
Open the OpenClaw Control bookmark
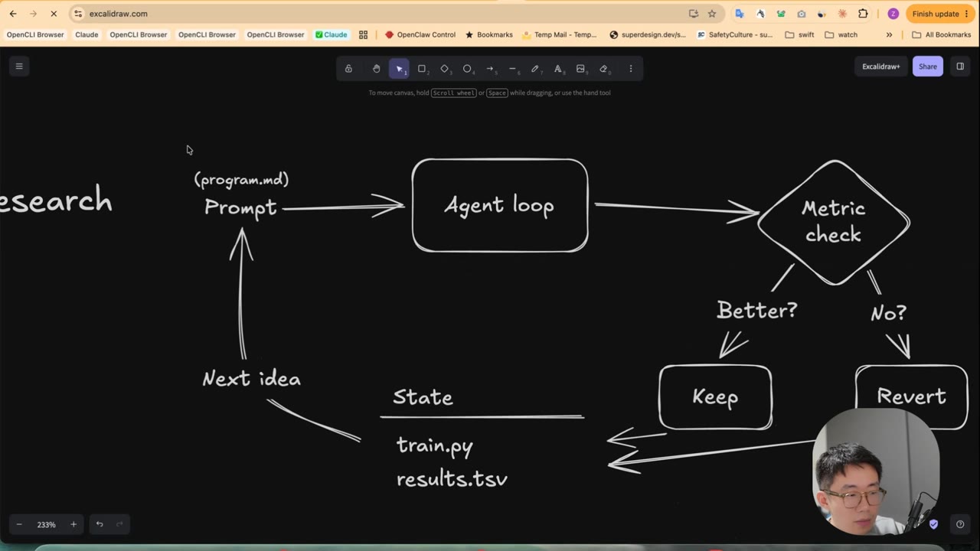pyautogui.click(x=420, y=34)
